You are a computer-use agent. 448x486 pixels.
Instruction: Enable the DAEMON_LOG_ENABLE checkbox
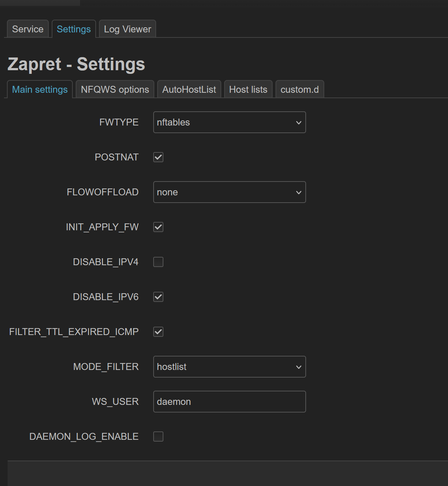[158, 437]
